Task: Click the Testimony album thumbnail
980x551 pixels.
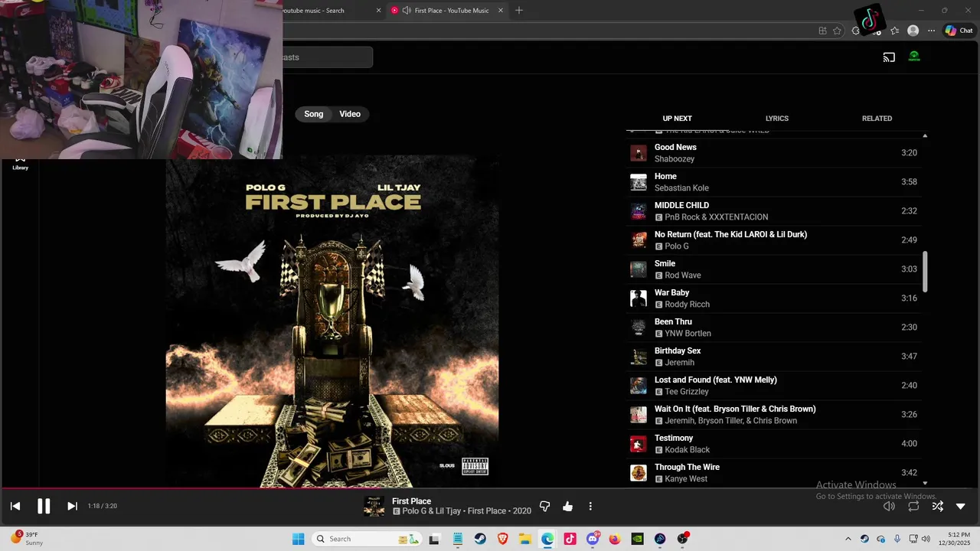Action: (638, 444)
